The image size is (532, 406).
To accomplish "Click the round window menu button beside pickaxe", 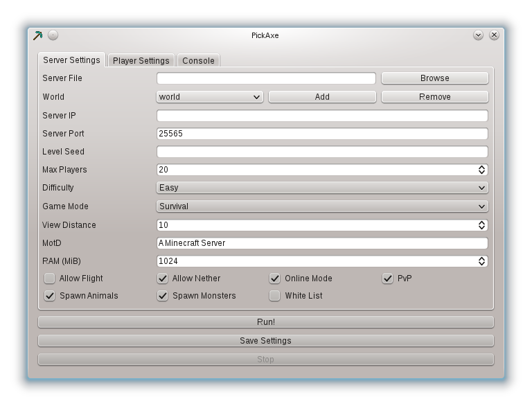I will tap(53, 35).
